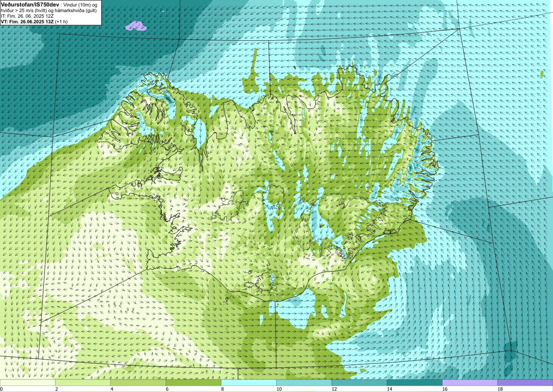Click the olive green 6–8 legend swatch
Image resolution: width=553 pixels, height=392 pixels.
194,383
